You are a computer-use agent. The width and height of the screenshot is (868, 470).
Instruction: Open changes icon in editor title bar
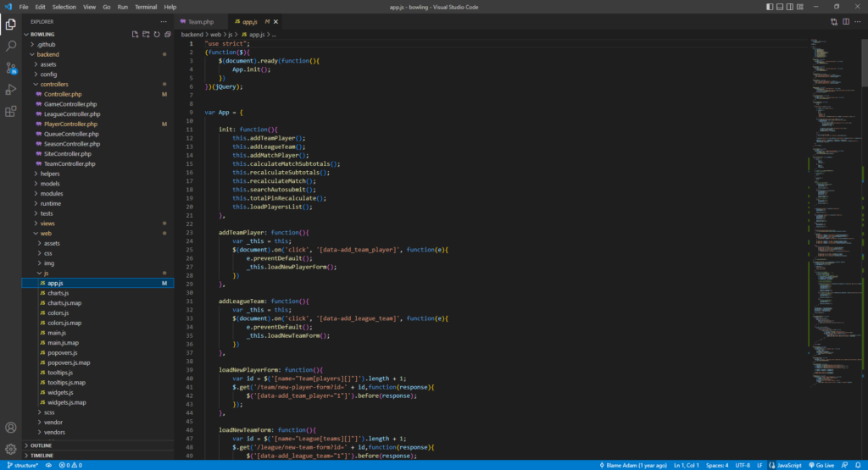pos(834,21)
